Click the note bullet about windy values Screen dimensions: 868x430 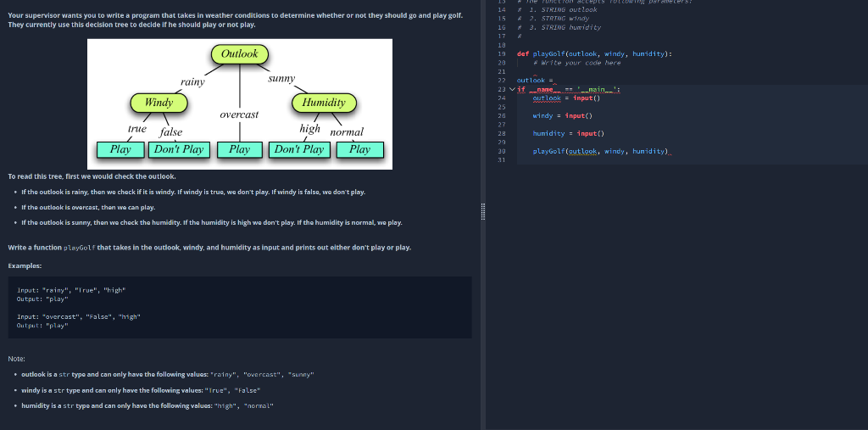141,390
